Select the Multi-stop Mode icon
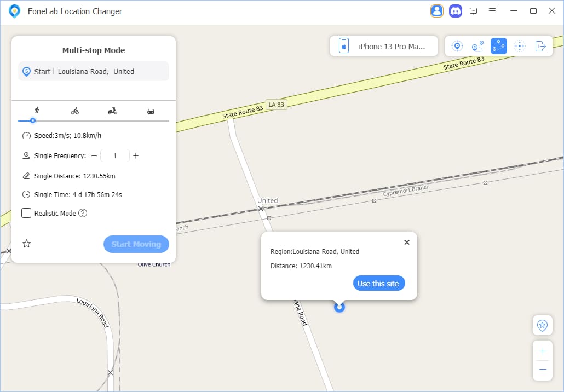The height and width of the screenshot is (392, 564). 498,46
